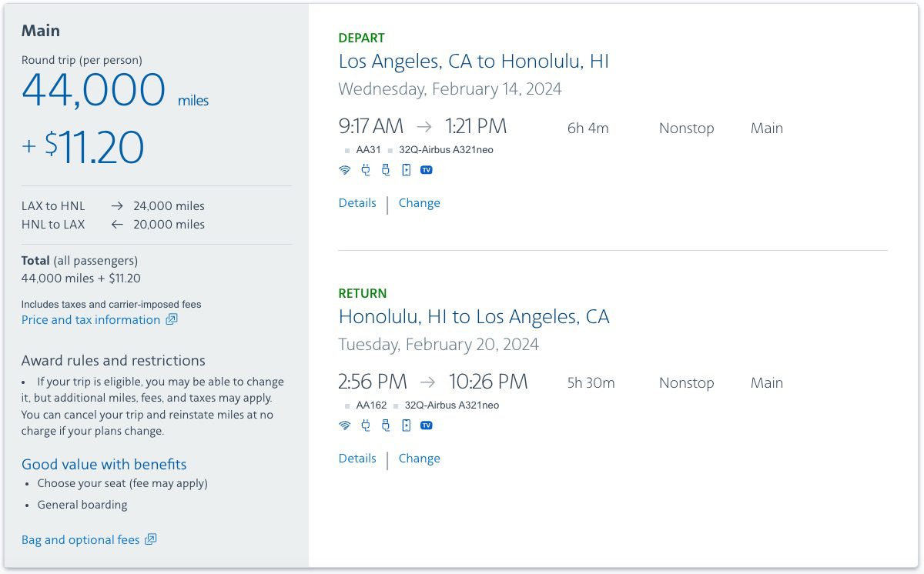Click the Good value with benefits heading
This screenshot has width=924, height=574.
coord(104,464)
